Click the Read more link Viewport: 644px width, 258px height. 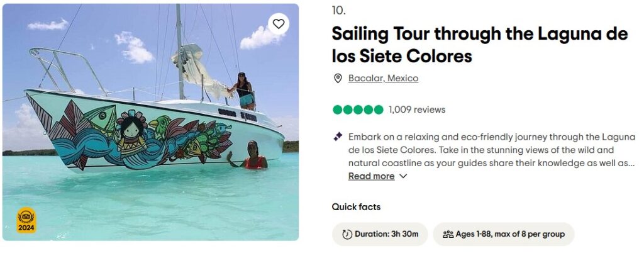coord(371,176)
